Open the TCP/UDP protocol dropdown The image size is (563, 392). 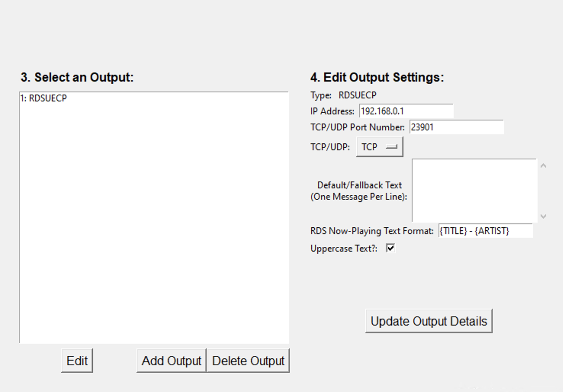pyautogui.click(x=380, y=146)
